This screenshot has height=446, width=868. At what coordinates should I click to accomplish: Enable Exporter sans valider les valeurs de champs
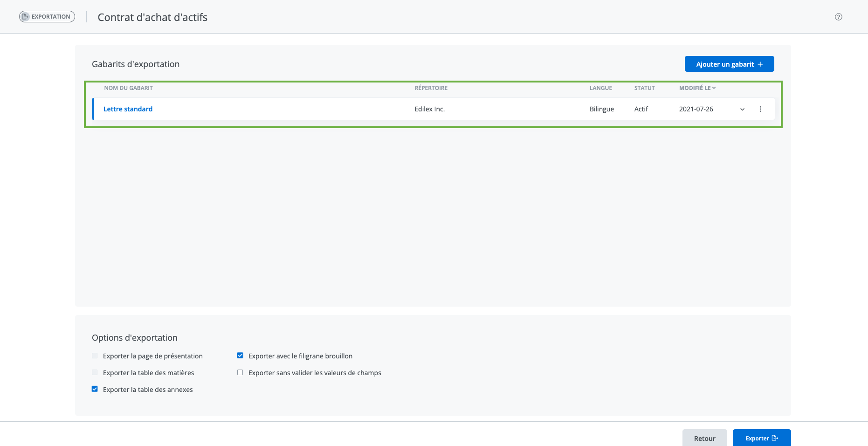pos(240,372)
